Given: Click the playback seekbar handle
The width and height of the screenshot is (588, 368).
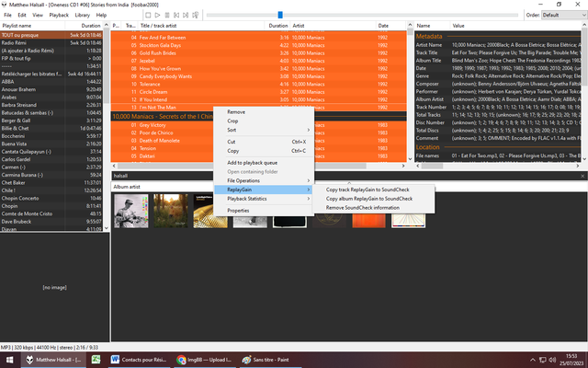Looking at the screenshot, I should coord(280,15).
